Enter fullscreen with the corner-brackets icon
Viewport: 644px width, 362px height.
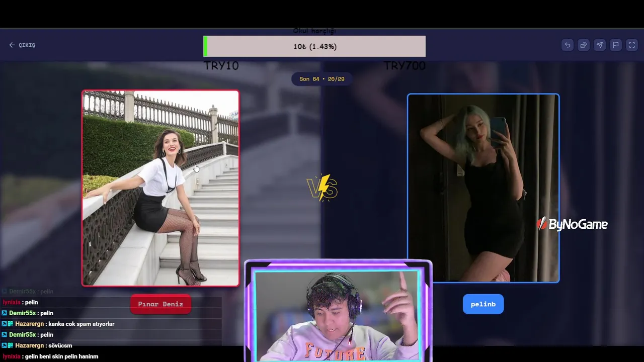click(x=632, y=45)
